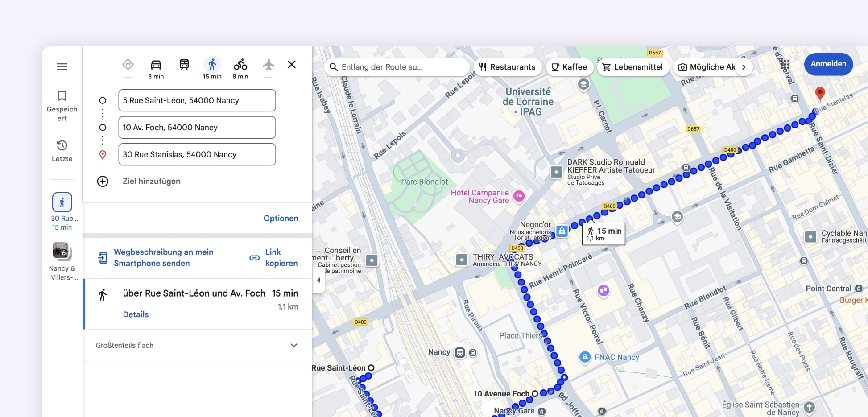Expand the Größtenteils flach elevation section

coord(293,345)
